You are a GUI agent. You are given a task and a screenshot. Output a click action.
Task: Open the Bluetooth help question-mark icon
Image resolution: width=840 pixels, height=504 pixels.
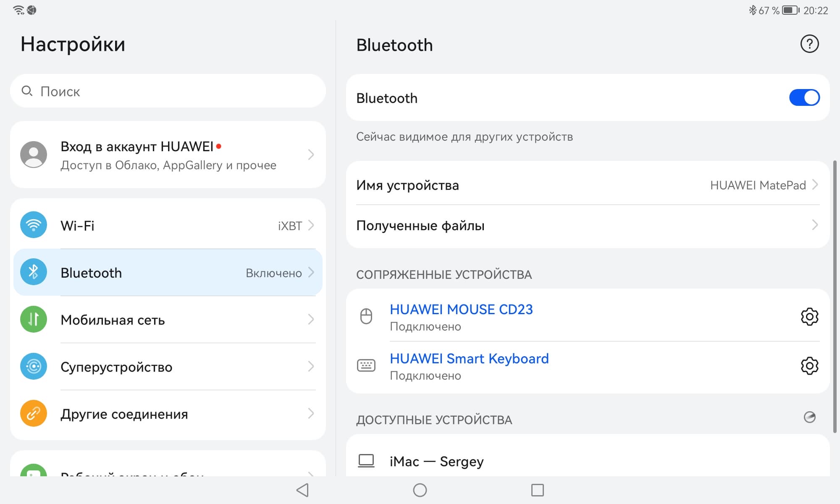pos(809,44)
